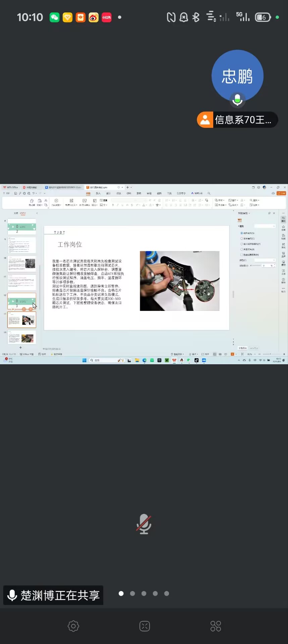The image size is (288, 644).
Task: Open the fill color dropdown
Action: [x=265, y=260]
